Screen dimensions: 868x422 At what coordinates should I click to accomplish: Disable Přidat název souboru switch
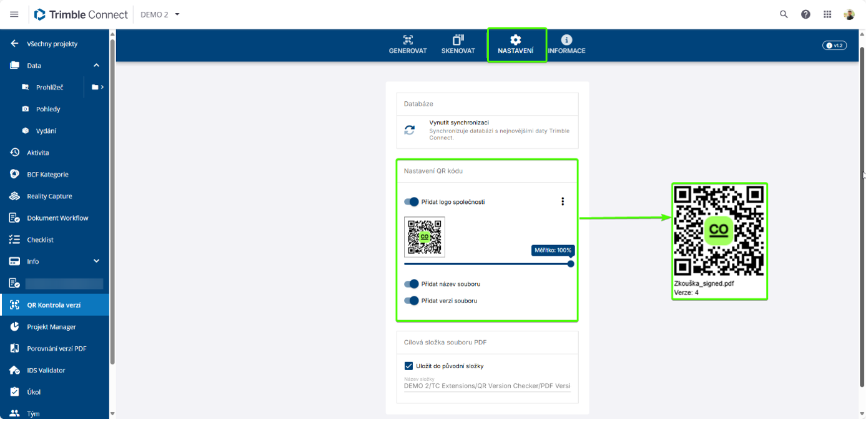(x=412, y=284)
